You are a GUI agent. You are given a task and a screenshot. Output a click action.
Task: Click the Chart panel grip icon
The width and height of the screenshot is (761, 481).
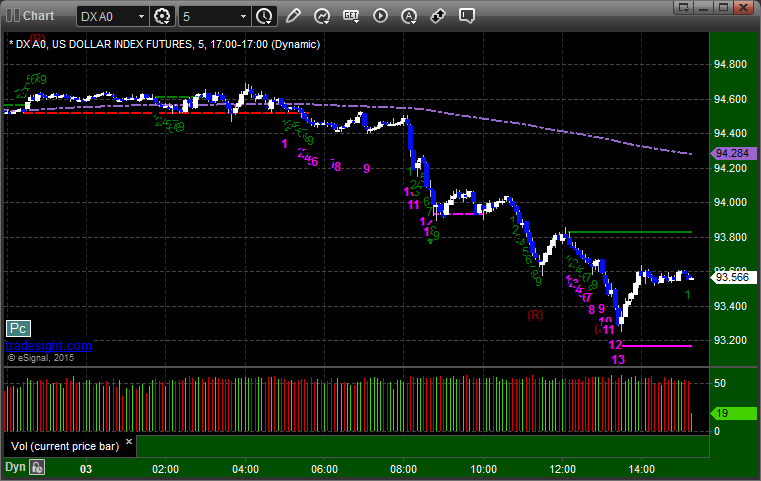13,16
